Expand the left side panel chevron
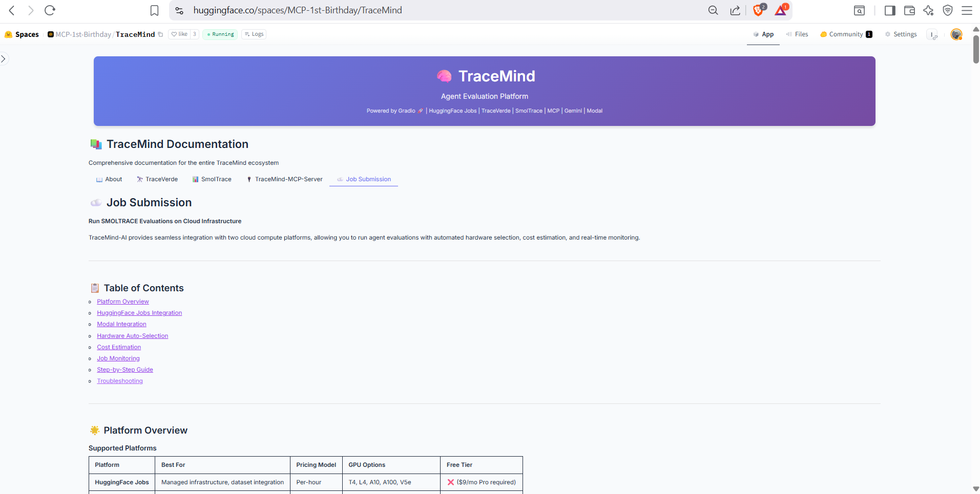 4,59
